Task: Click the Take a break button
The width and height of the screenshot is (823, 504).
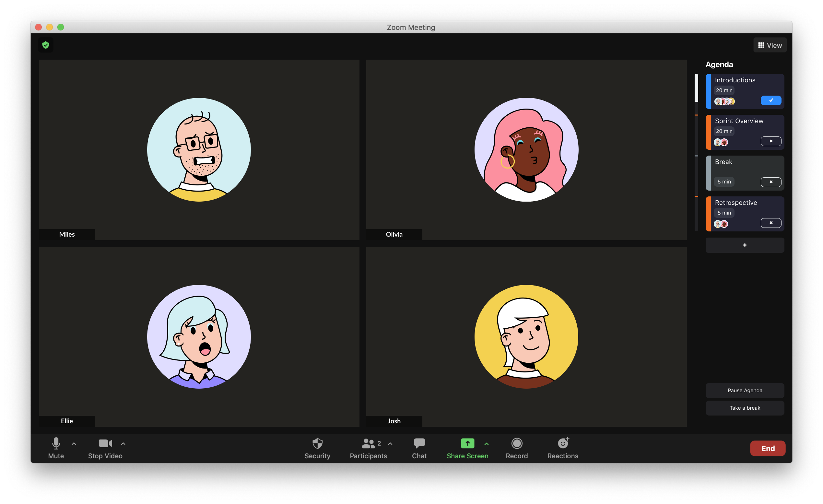Action: tap(745, 408)
